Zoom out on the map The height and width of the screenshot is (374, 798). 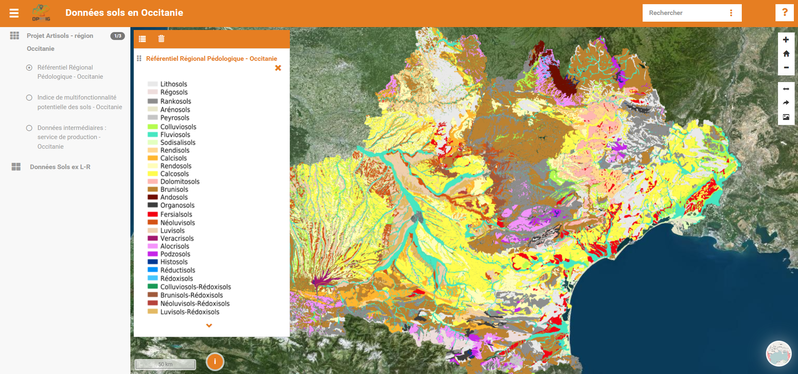(786, 67)
